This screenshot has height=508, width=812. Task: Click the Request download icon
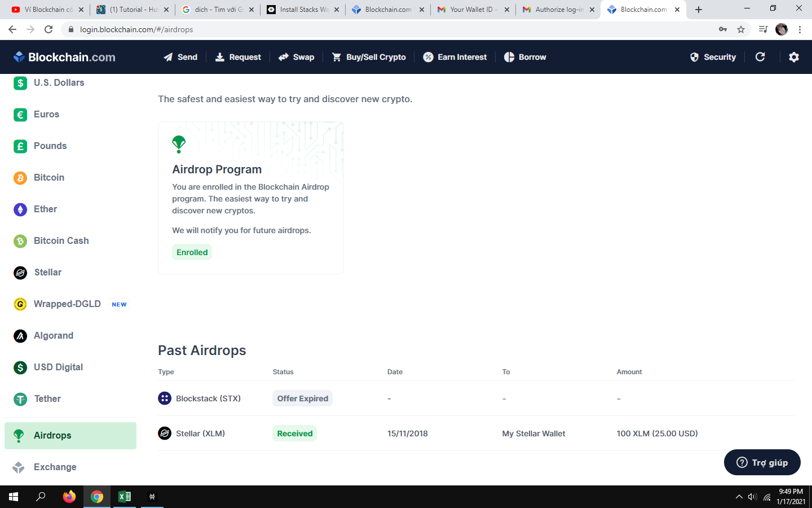[x=220, y=57]
